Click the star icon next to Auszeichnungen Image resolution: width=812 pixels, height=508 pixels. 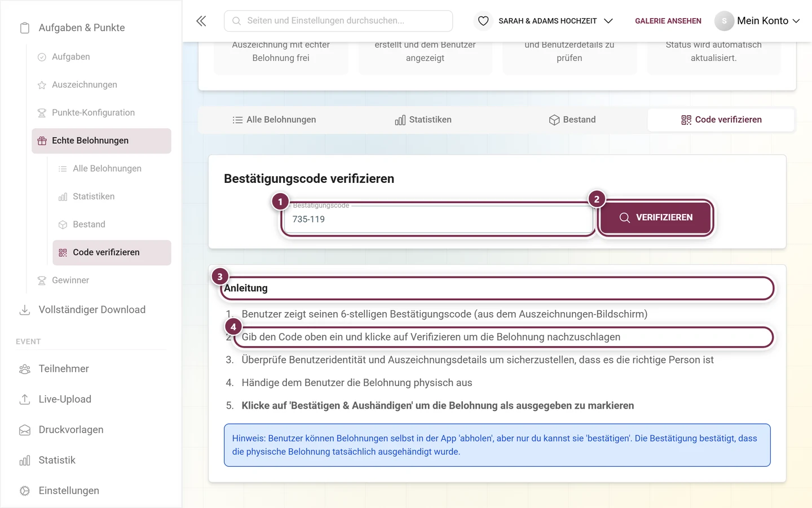(42, 85)
